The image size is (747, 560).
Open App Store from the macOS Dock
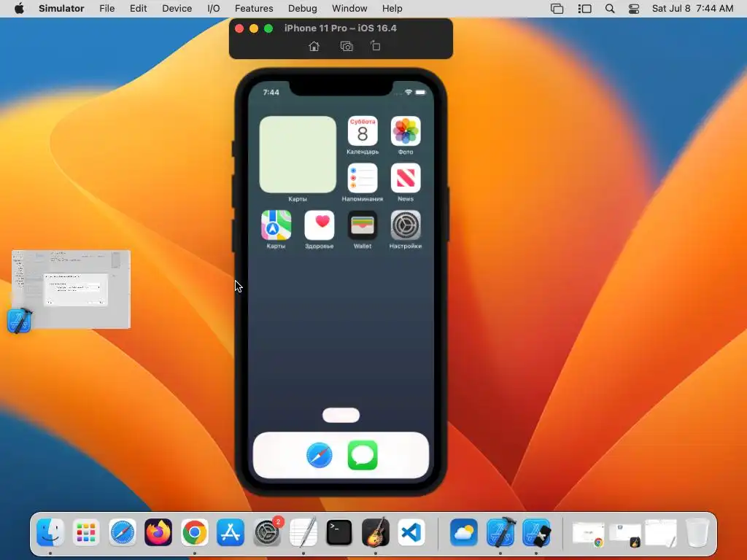(x=231, y=532)
